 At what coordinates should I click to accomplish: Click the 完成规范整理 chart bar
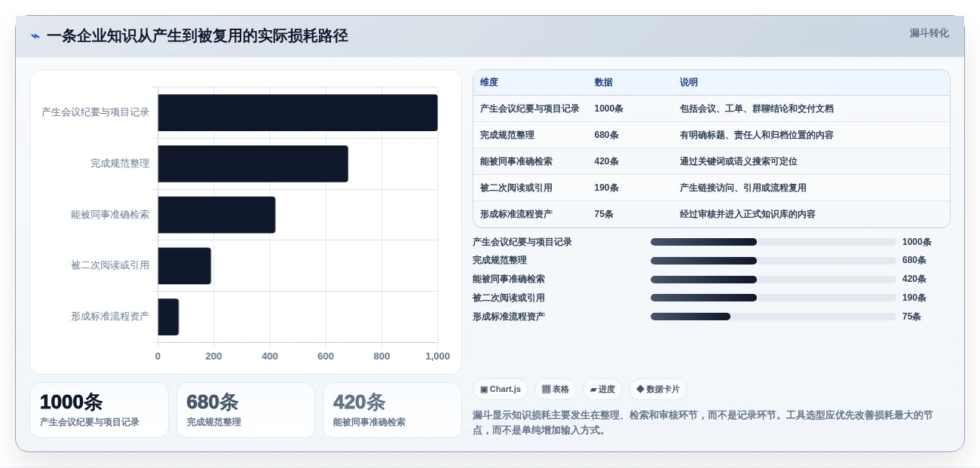click(x=253, y=164)
